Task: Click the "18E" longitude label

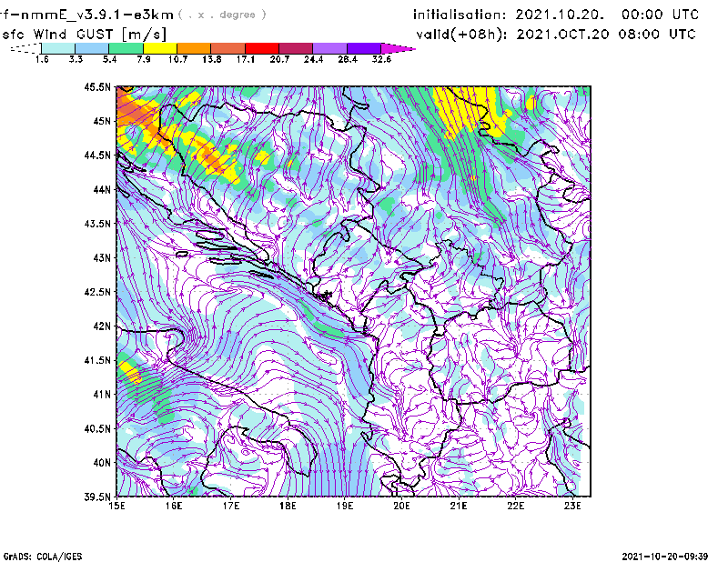Action: click(288, 506)
